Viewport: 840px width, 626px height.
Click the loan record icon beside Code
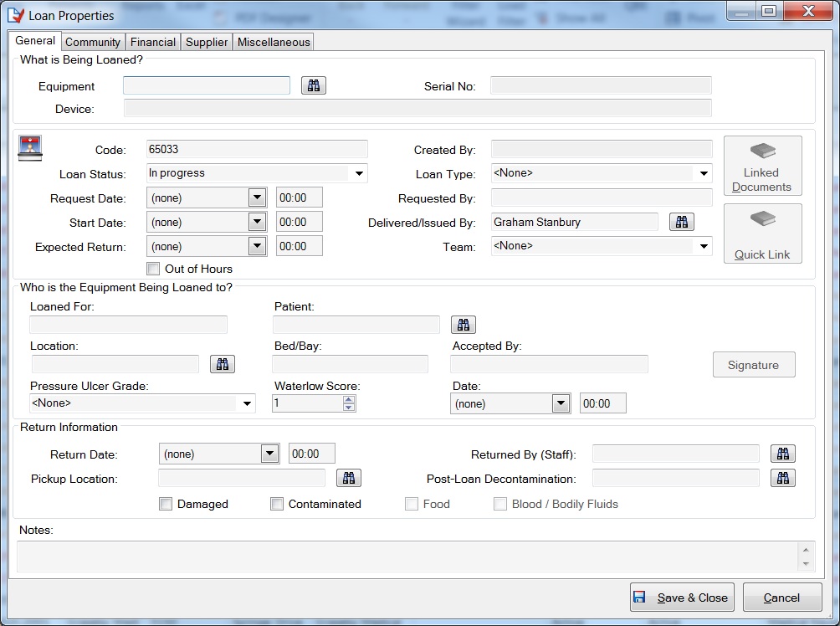30,148
